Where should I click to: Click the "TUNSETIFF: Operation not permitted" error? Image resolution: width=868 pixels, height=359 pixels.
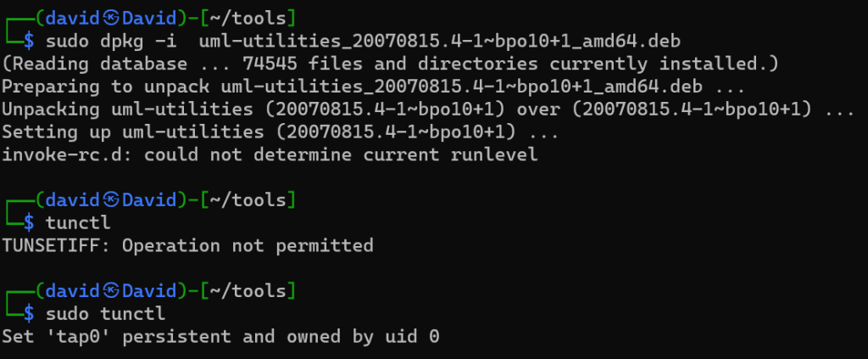click(x=187, y=246)
